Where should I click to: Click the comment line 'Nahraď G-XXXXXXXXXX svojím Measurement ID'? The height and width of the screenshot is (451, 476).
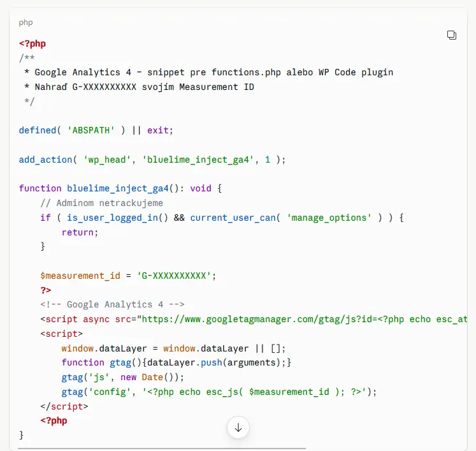139,87
